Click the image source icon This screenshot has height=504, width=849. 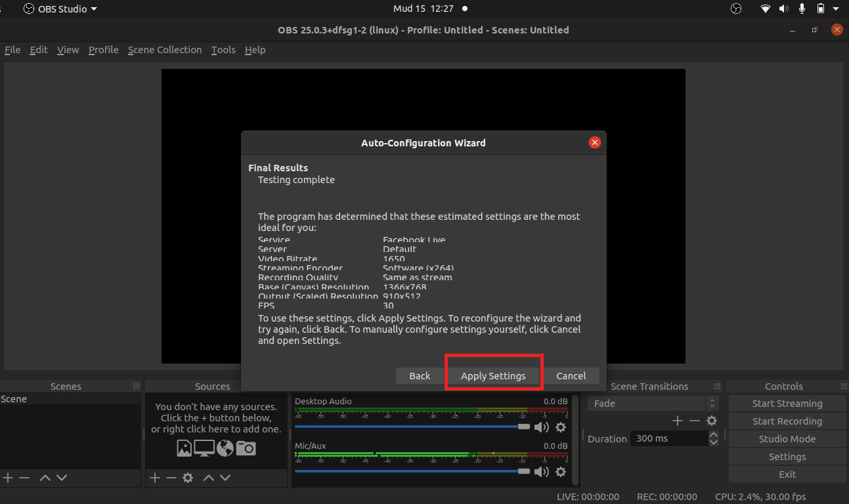185,448
